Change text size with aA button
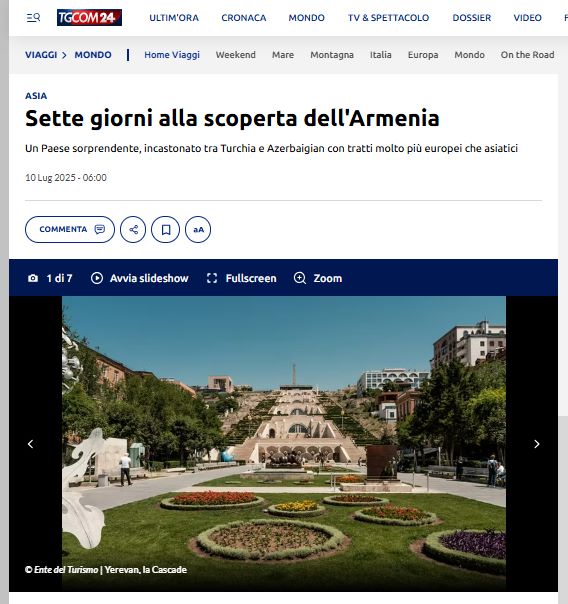568x604 pixels. (x=198, y=230)
